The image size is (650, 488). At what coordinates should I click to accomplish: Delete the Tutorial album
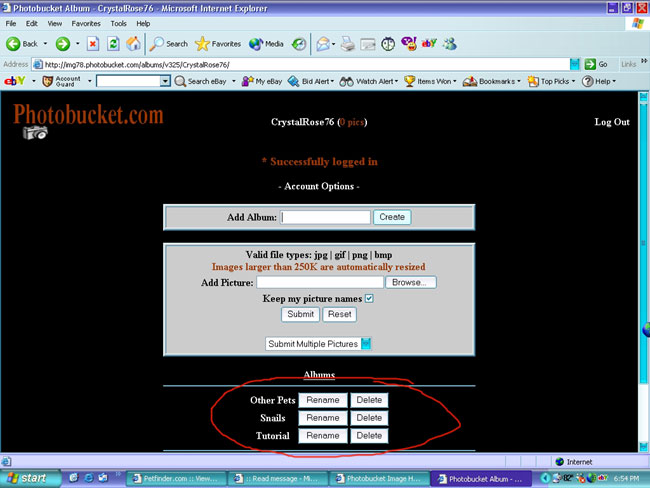click(369, 436)
